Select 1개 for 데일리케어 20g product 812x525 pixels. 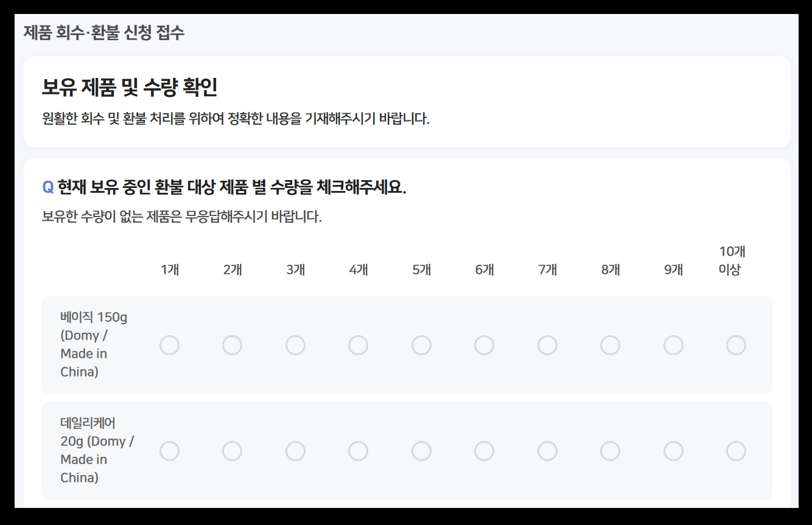170,451
